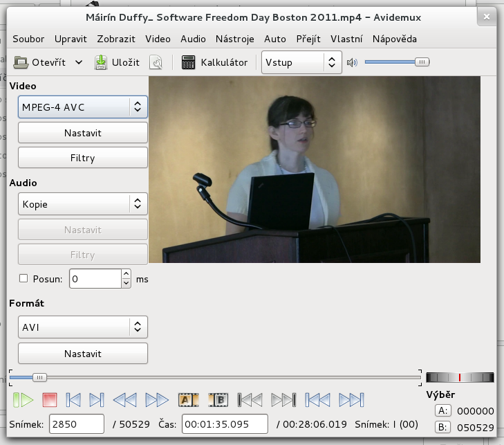504x445 pixels.
Task: Close the Avidemux window
Action: coord(487,17)
